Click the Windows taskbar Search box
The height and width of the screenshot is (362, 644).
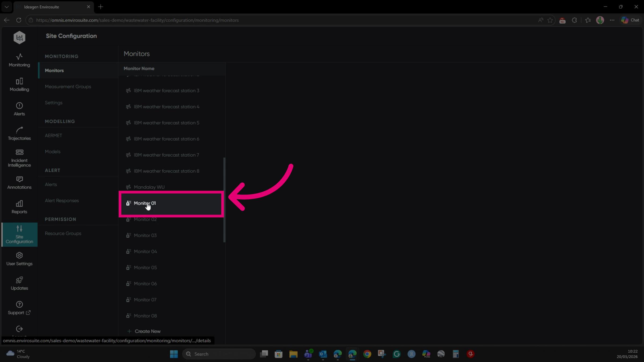coord(219,354)
